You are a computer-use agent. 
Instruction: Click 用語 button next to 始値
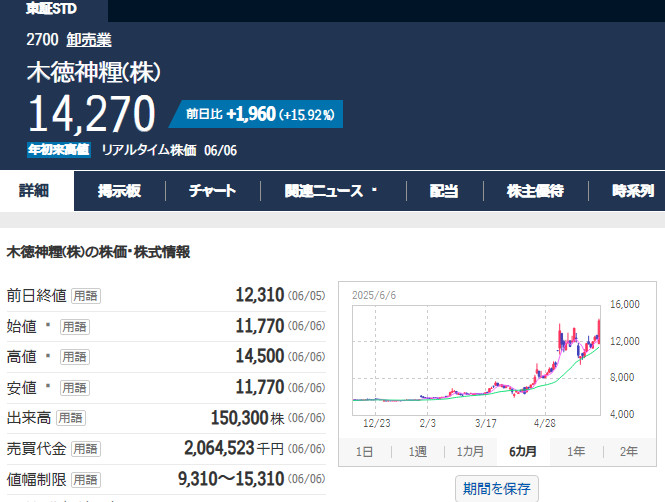tap(75, 327)
